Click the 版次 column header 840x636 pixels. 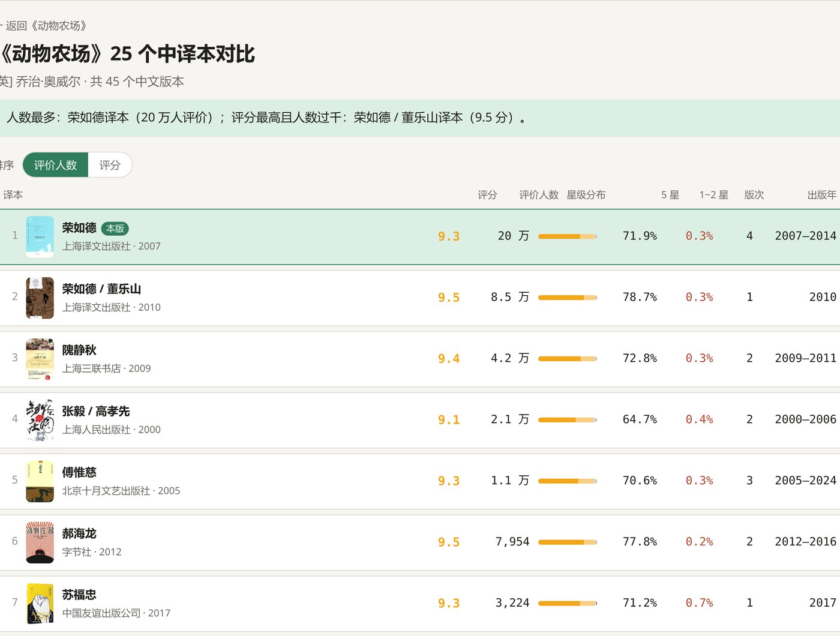point(754,195)
